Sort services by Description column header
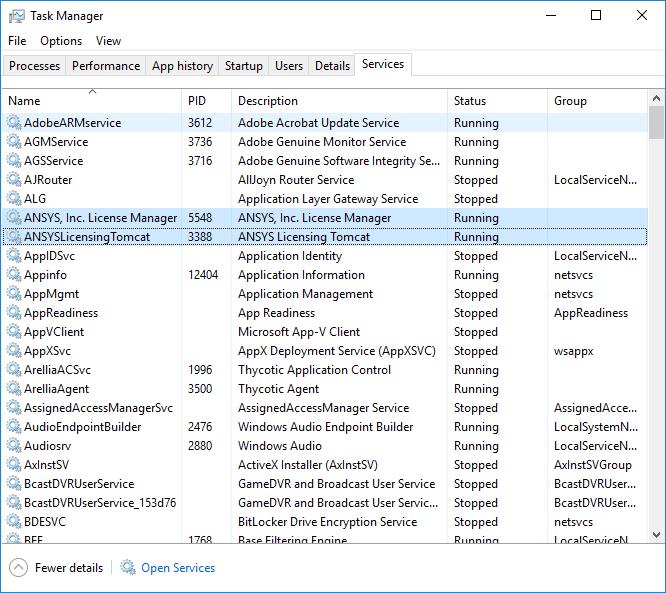The image size is (666, 593). point(339,101)
